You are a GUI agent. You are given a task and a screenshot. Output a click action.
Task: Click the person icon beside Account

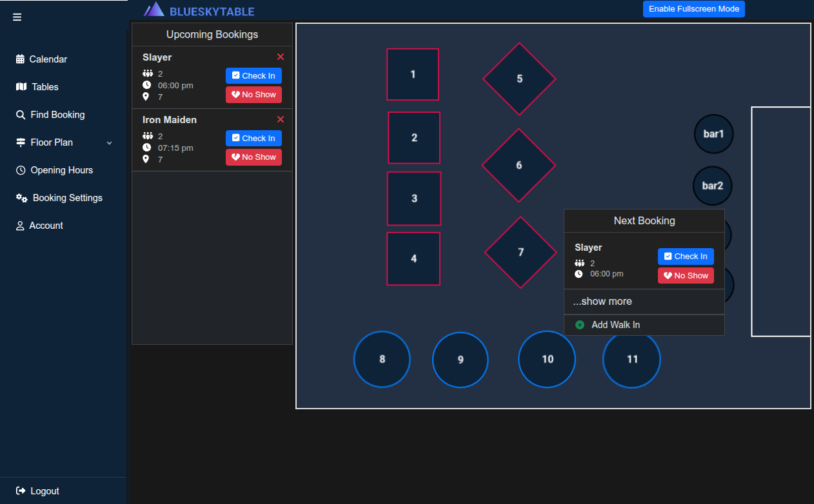pyautogui.click(x=20, y=226)
